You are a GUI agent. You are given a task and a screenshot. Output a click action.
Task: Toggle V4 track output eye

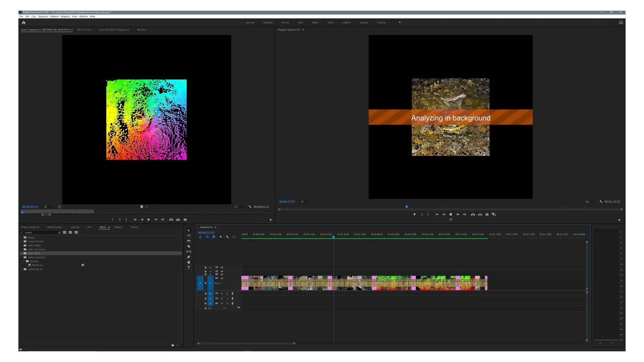[x=222, y=267]
